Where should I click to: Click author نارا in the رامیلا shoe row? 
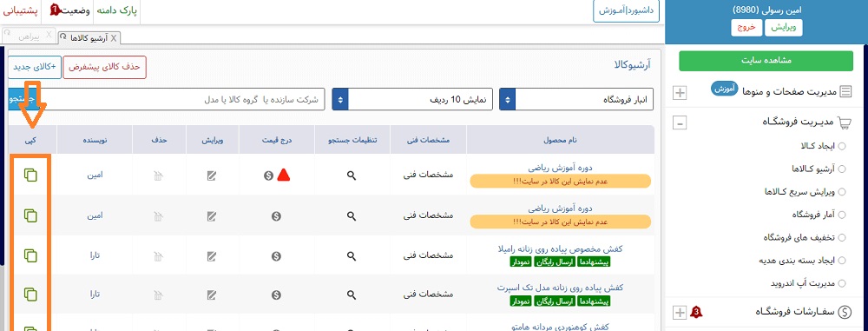pos(94,255)
